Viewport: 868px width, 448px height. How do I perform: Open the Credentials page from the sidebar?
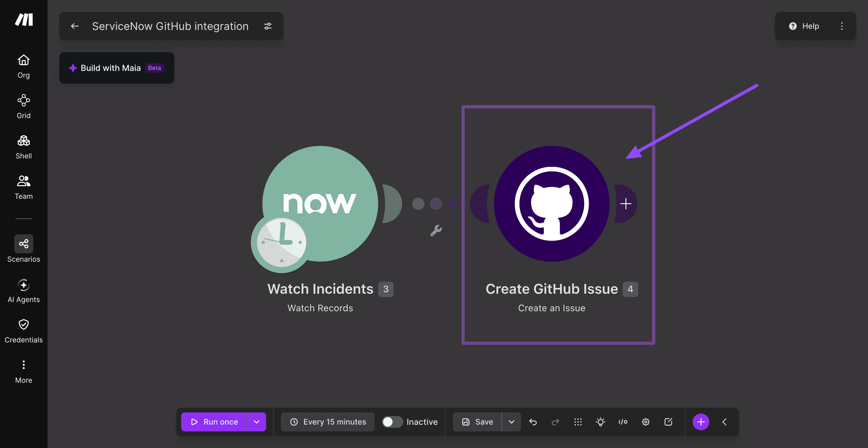(23, 331)
